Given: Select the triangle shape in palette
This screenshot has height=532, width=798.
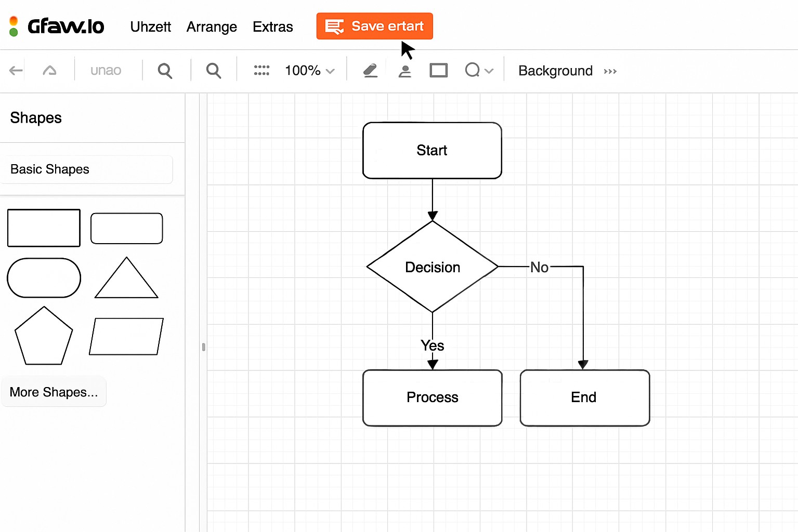Looking at the screenshot, I should (x=126, y=278).
